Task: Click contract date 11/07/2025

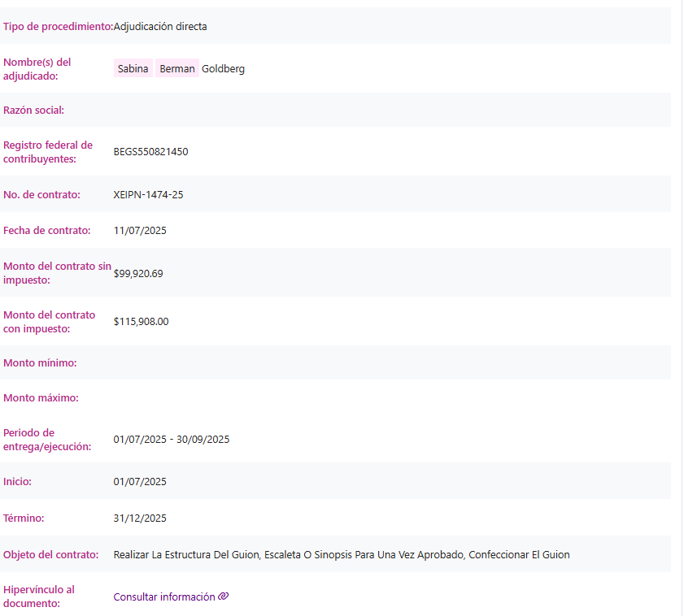Action: click(x=140, y=230)
